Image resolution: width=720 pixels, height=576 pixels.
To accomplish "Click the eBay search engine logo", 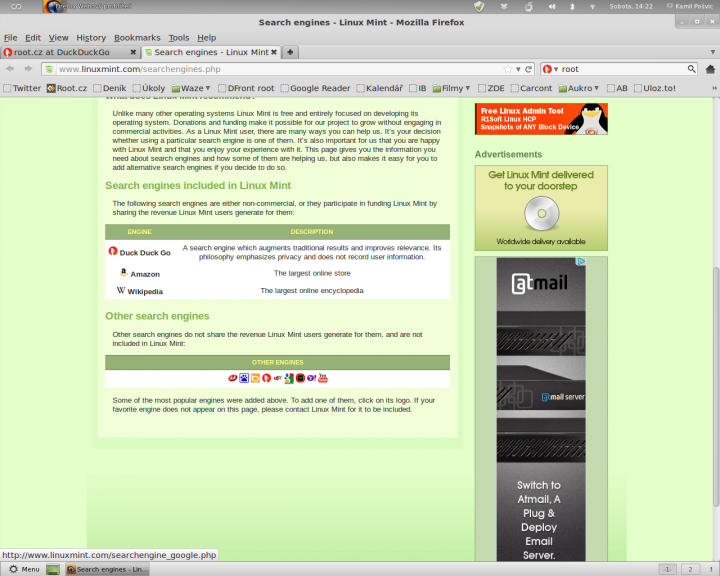I will point(277,378).
